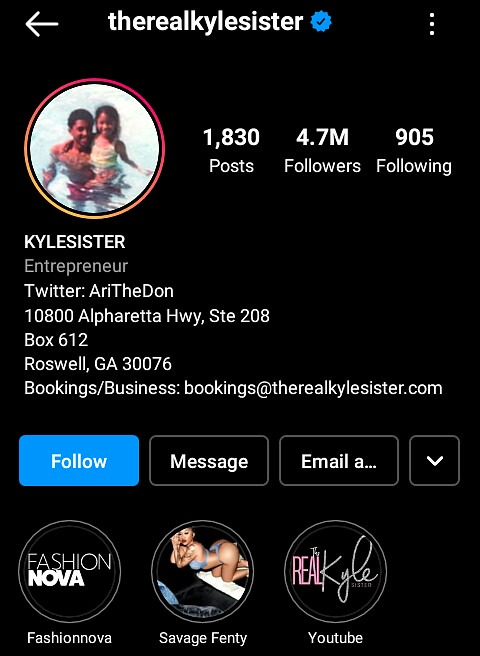Tap the Entrepreneur category label
This screenshot has height=656, width=480.
(x=76, y=266)
